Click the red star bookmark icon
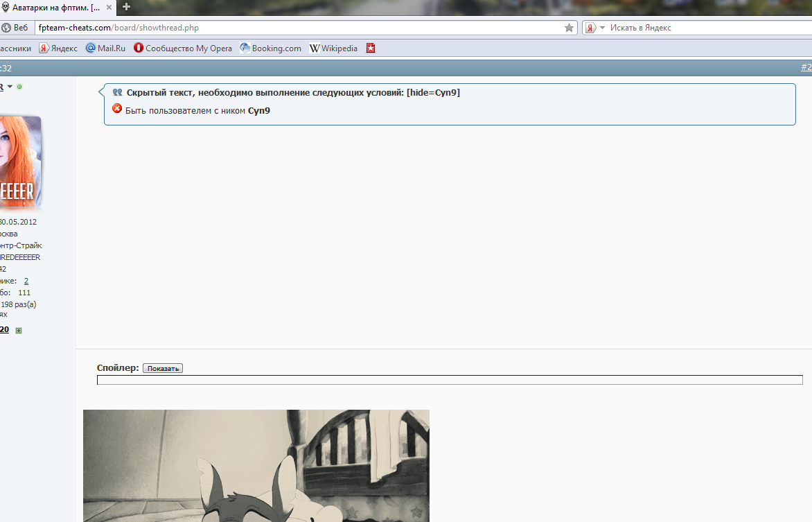 point(370,49)
